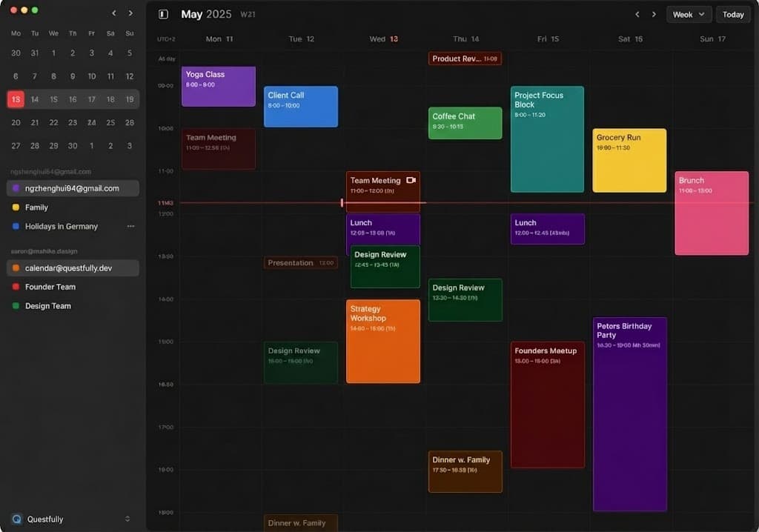Click the Today button
This screenshot has height=532, width=759.
pos(732,14)
